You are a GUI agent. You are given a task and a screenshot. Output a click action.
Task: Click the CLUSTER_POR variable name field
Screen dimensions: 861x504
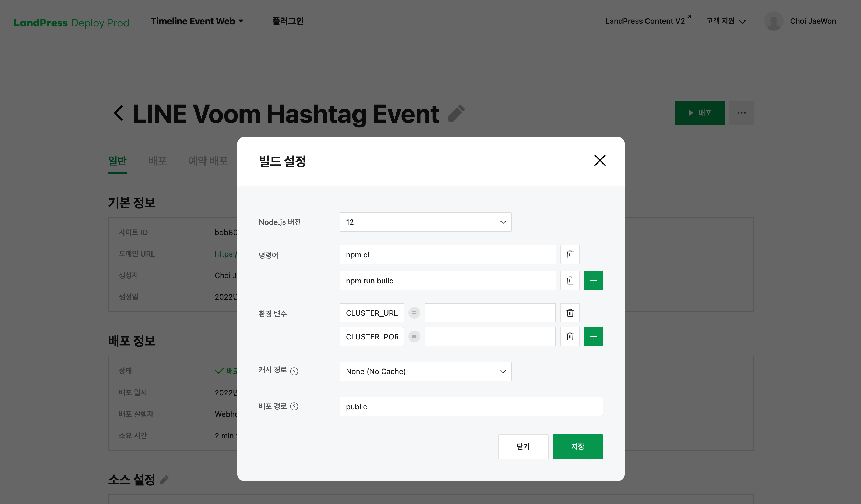tap(372, 337)
